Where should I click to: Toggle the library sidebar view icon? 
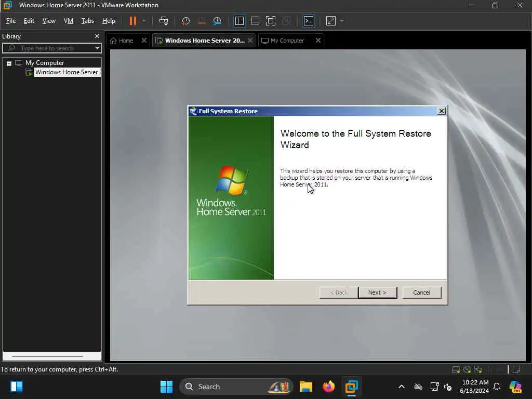(239, 21)
